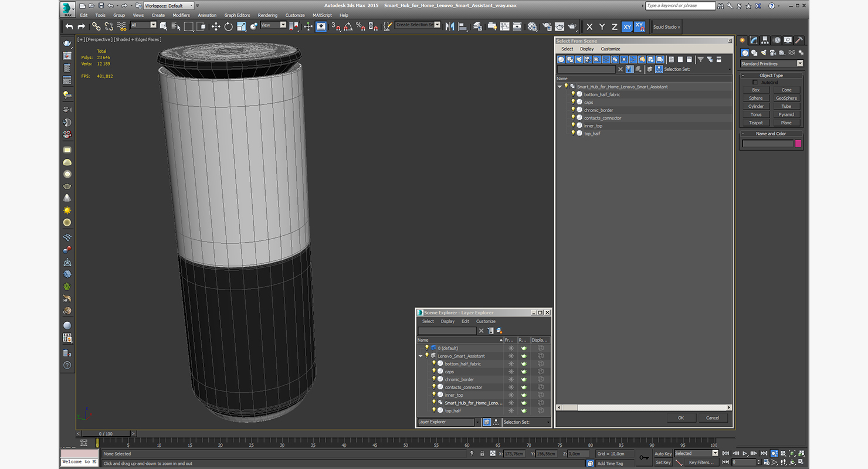The image size is (868, 469).
Task: Toggle the Selection Lock padlock icon
Action: 482,454
